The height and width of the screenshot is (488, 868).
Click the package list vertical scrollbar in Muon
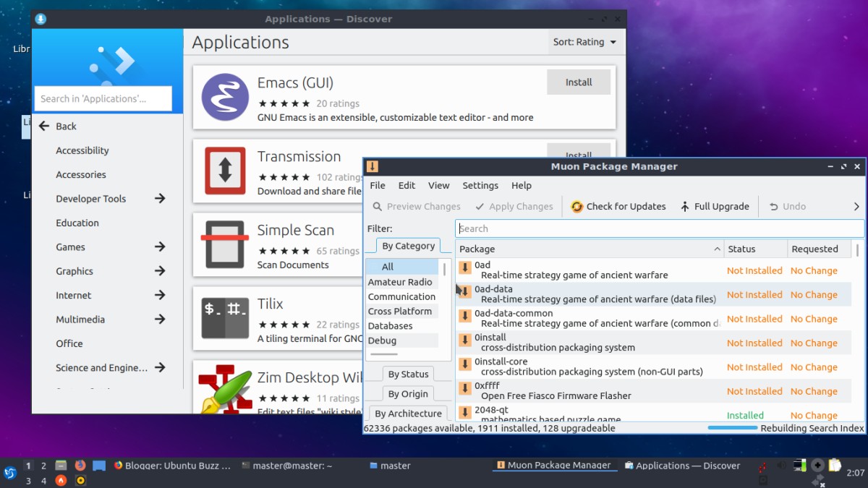click(x=857, y=250)
